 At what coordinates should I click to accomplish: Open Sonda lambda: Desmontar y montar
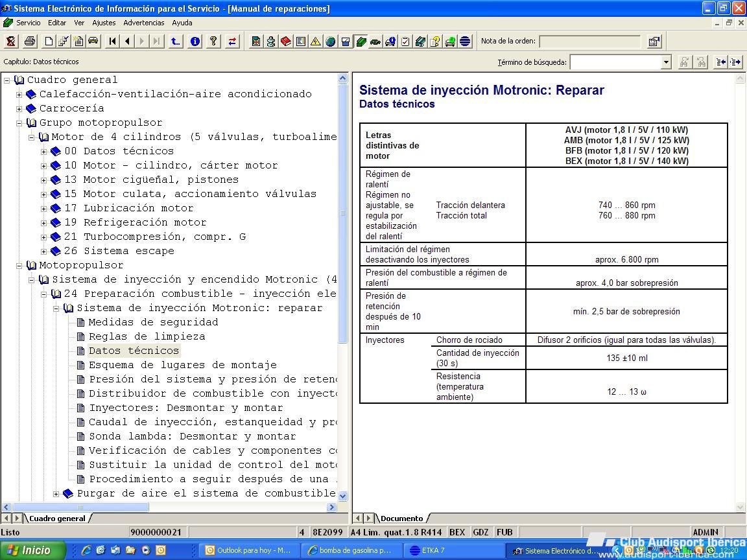point(193,437)
